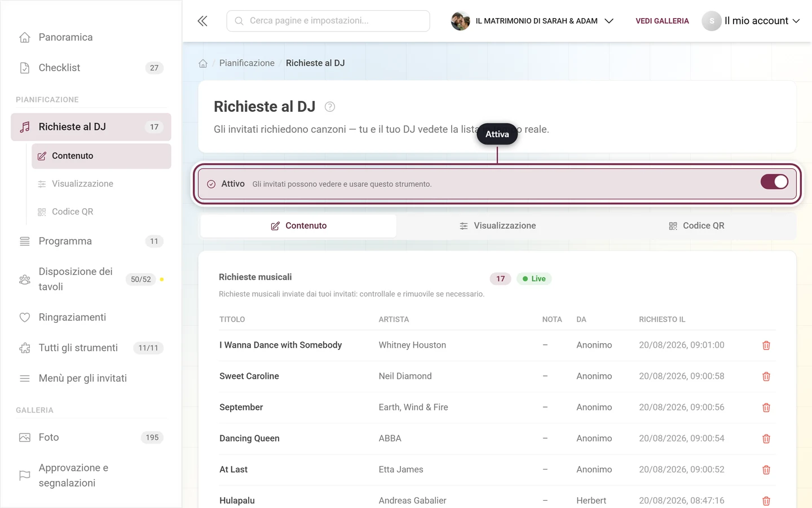Click the 195 badge beside Foto
Viewport: 812px width, 508px height.
tap(152, 437)
